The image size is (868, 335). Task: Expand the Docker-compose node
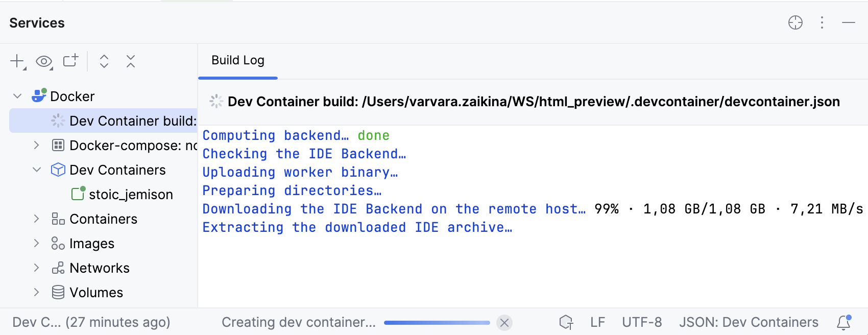point(36,145)
